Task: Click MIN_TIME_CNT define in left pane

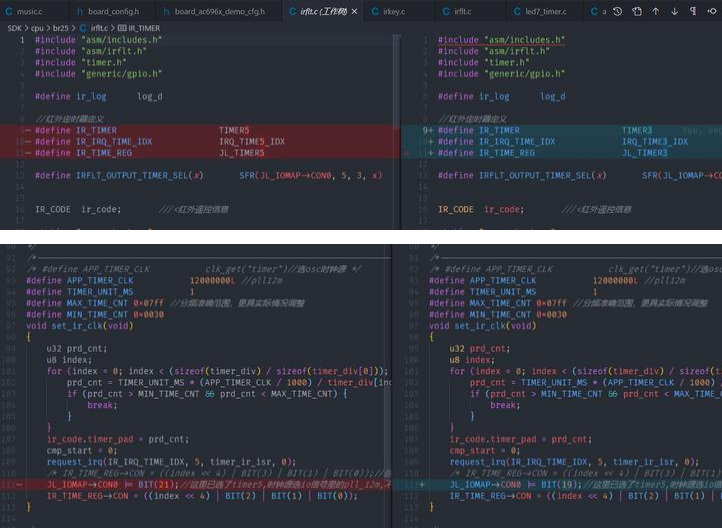Action: click(95, 314)
